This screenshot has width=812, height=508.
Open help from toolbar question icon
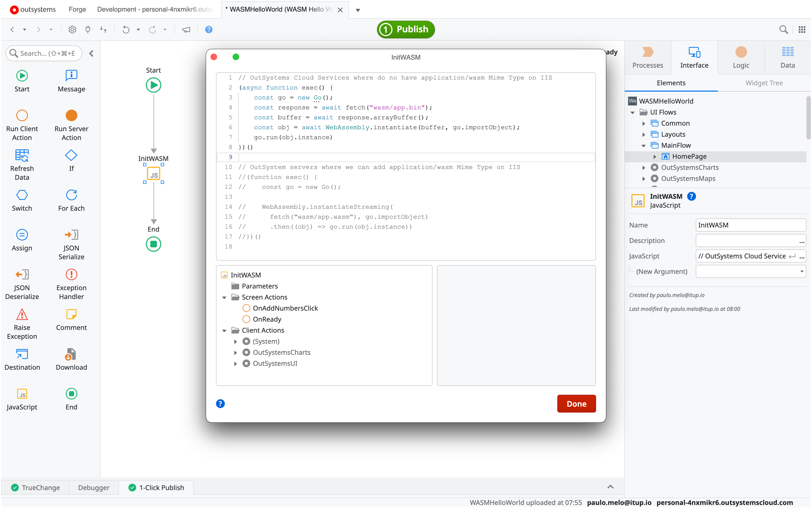pyautogui.click(x=208, y=30)
